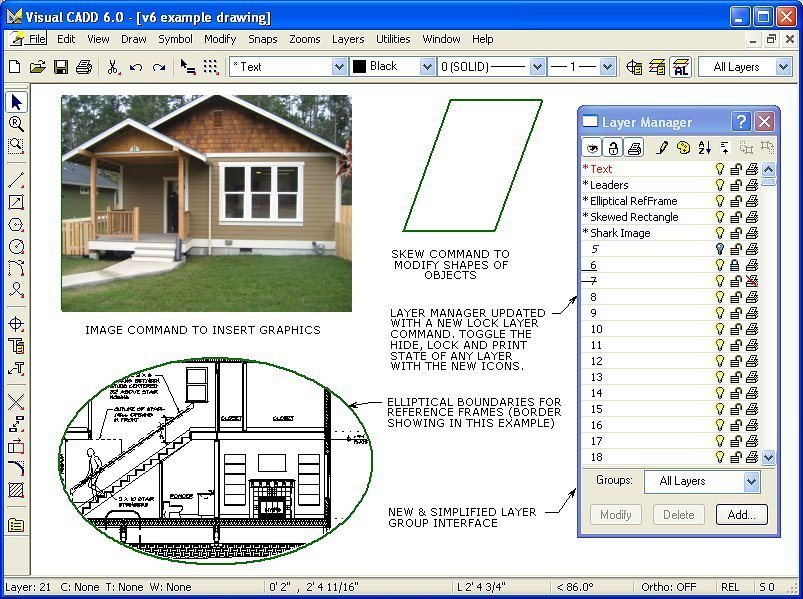The height and width of the screenshot is (599, 803).
Task: Toggle print icon of Shark Image layer
Action: tap(752, 233)
